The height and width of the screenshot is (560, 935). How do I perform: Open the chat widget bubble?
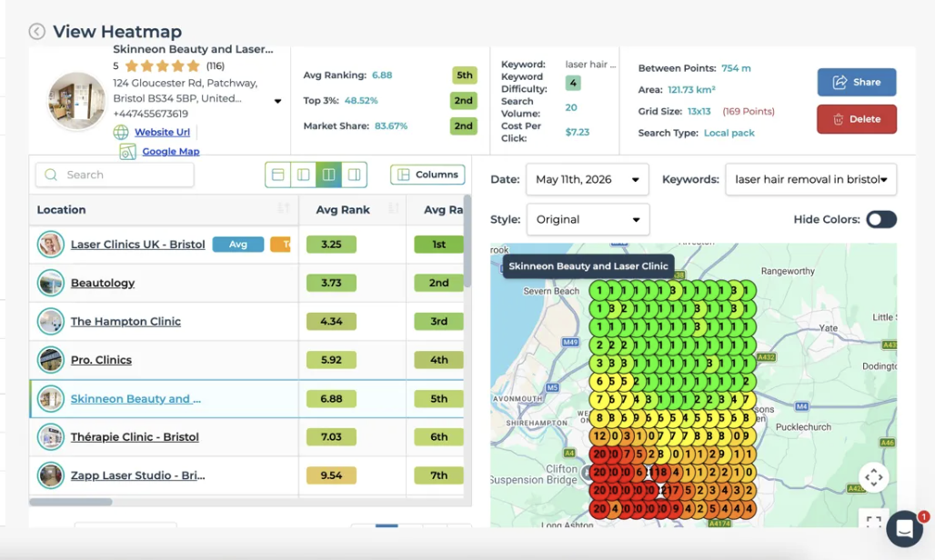[x=905, y=528]
